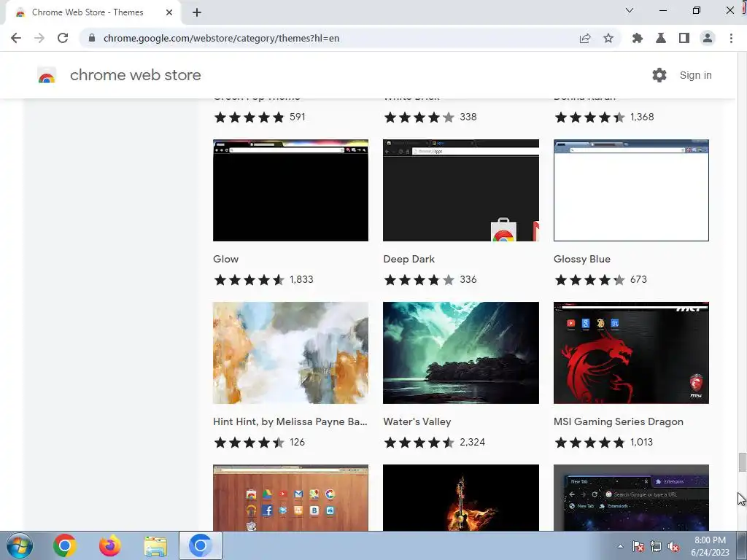
Task: Open the Windows Start menu
Action: click(x=20, y=545)
